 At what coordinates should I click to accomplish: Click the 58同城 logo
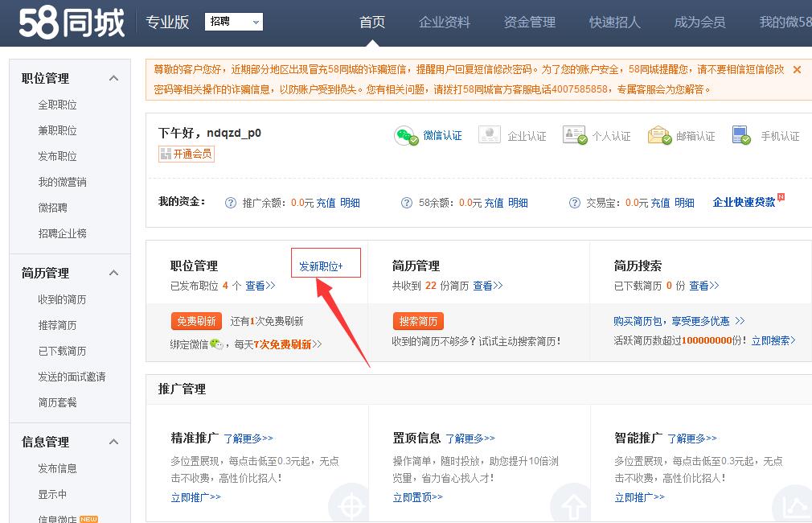click(72, 23)
